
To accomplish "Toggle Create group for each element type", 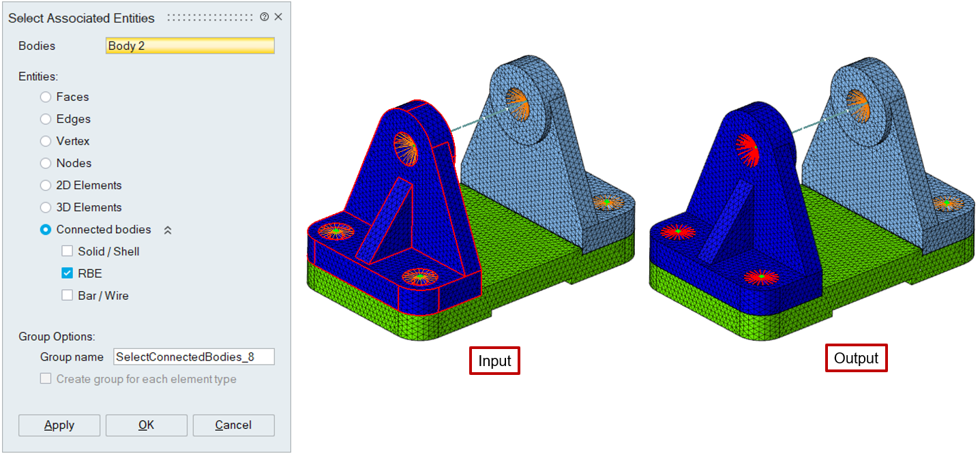I will click(x=46, y=379).
